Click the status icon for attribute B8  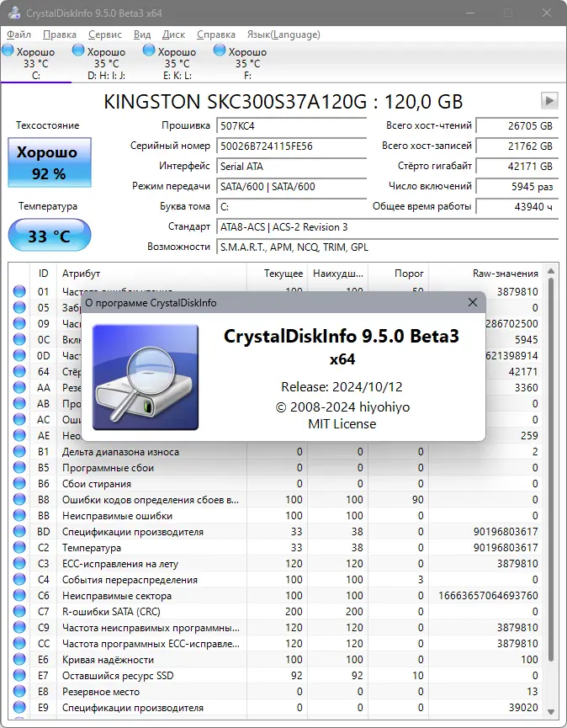(x=19, y=500)
